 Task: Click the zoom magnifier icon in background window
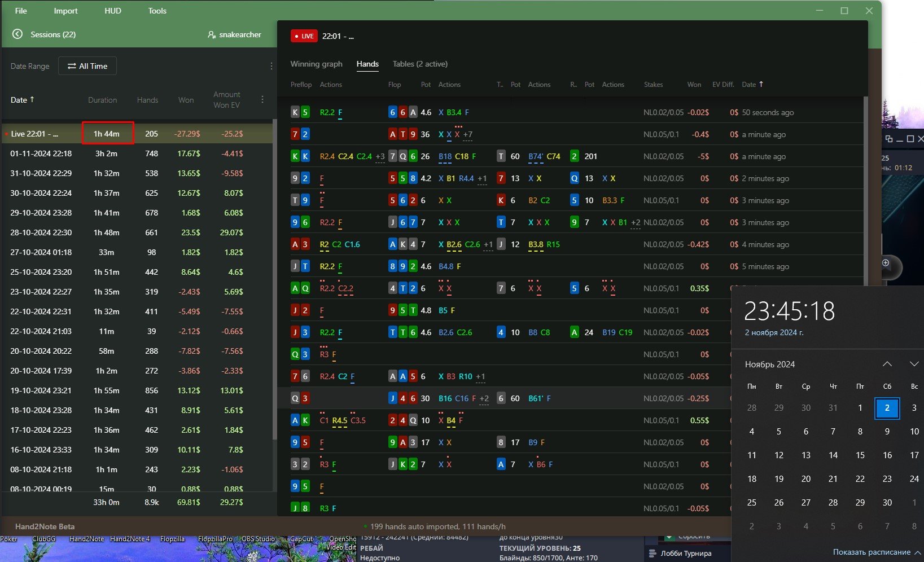coord(886,263)
